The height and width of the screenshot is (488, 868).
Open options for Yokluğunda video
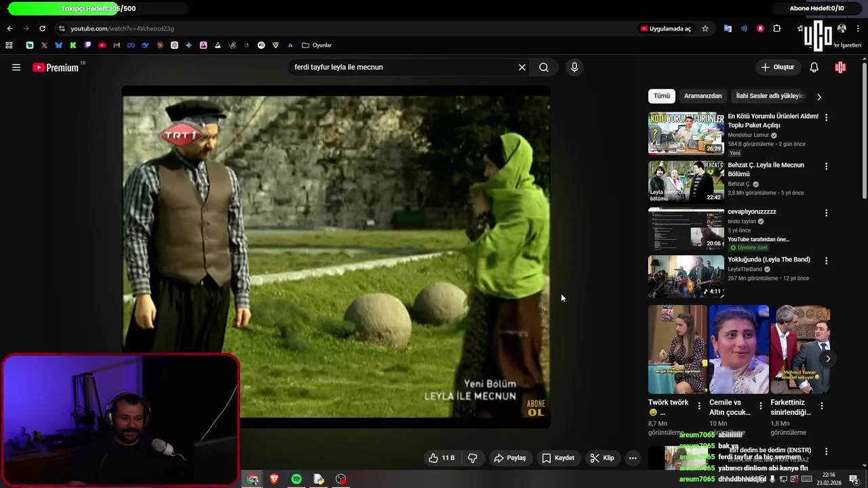pos(826,260)
